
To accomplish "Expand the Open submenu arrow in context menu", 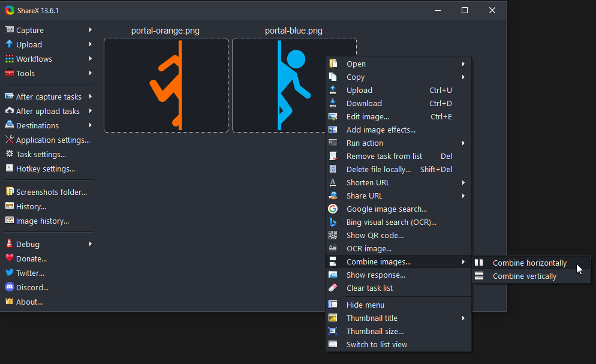I will (463, 64).
